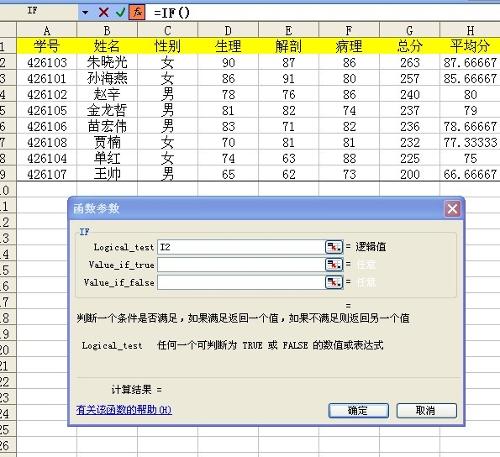This screenshot has height=457, width=500.
Task: Click total score cell 263
Action: click(410, 62)
